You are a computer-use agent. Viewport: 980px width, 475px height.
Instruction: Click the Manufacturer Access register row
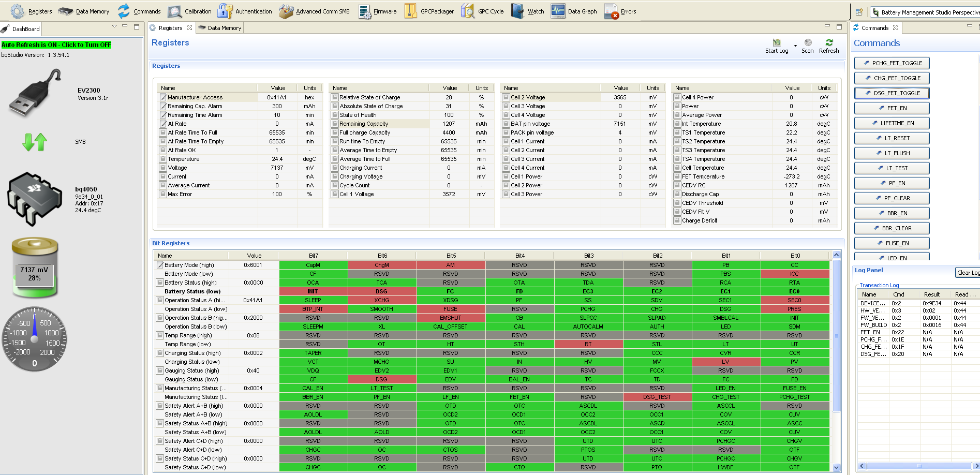point(239,97)
